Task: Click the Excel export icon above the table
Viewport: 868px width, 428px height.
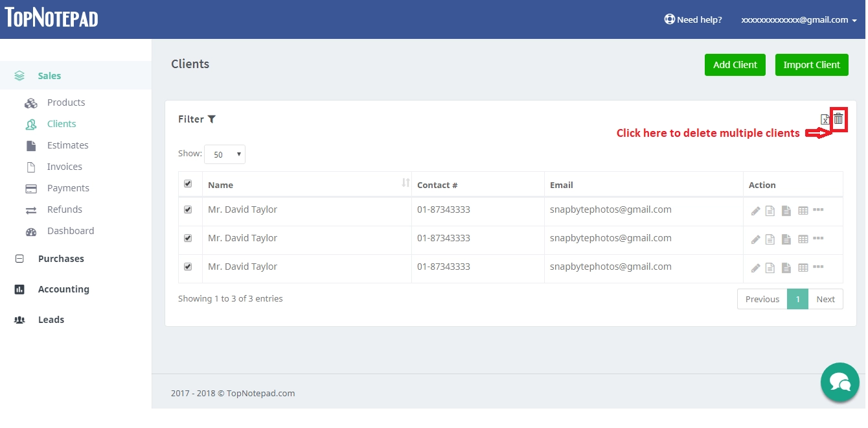Action: [x=825, y=120]
